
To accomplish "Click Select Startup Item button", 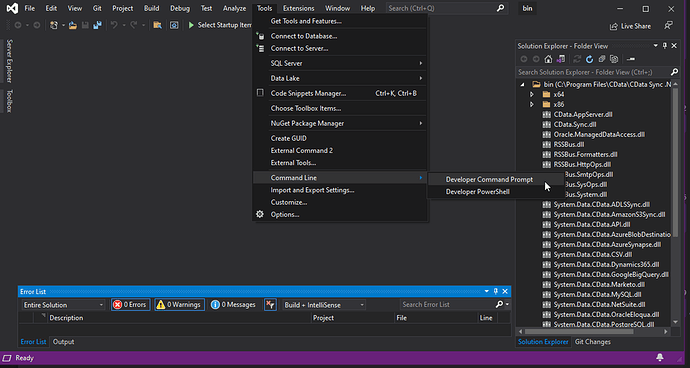I will [x=220, y=26].
